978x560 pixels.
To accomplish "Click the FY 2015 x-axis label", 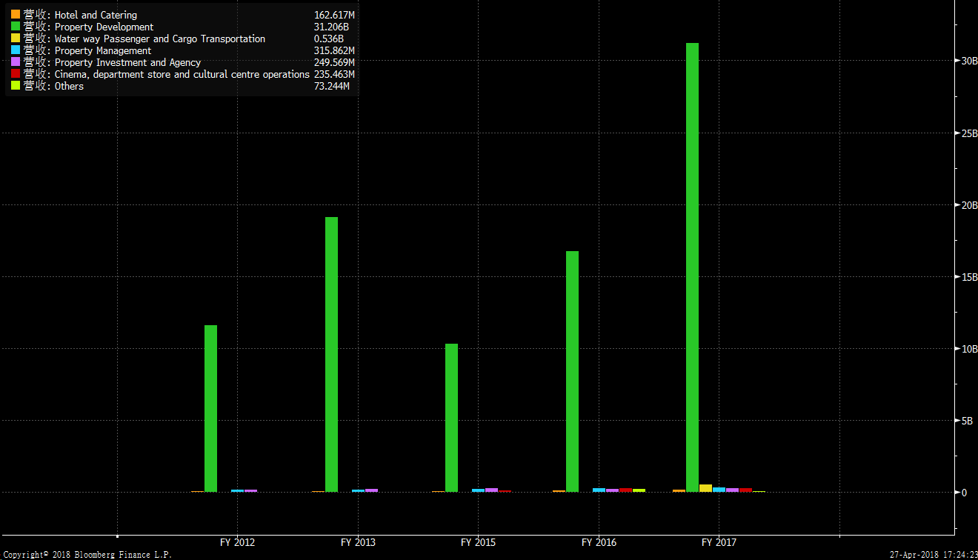I will pos(479,542).
